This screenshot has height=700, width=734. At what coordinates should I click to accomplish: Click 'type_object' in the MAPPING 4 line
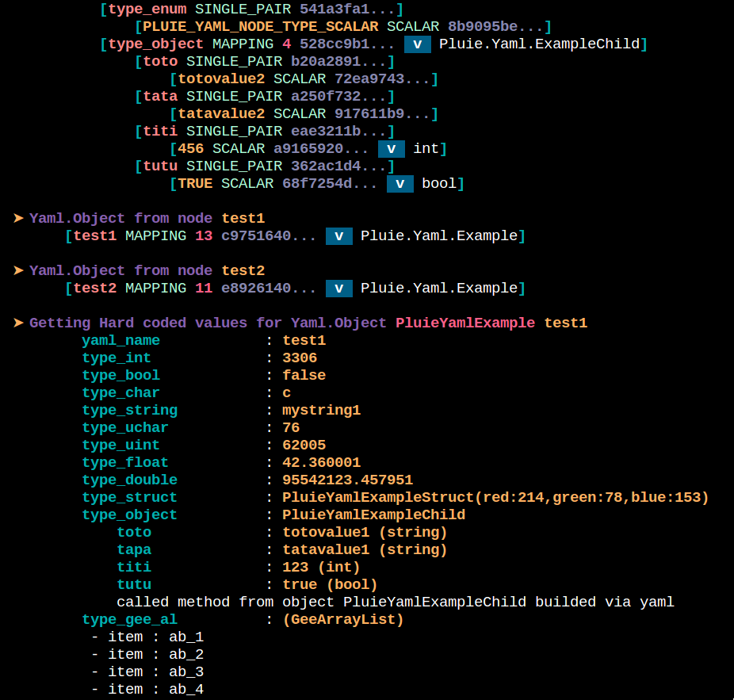[156, 44]
